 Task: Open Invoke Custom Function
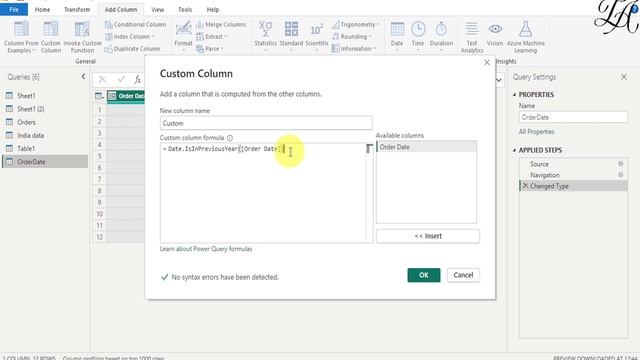[82, 37]
